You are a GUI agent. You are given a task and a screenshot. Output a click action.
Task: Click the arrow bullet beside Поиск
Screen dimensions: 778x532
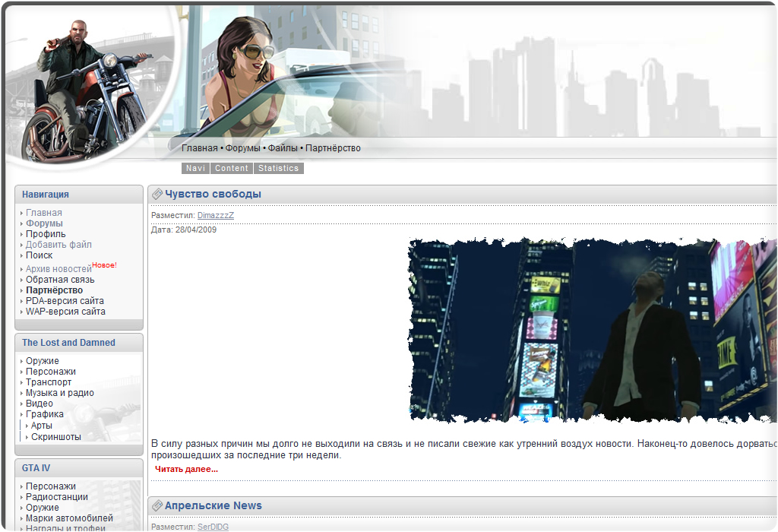tap(22, 255)
